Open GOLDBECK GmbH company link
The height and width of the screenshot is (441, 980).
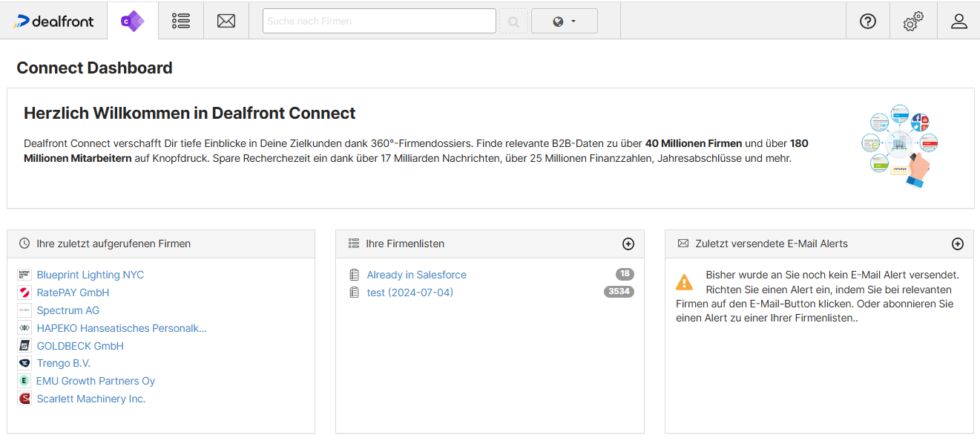(80, 346)
